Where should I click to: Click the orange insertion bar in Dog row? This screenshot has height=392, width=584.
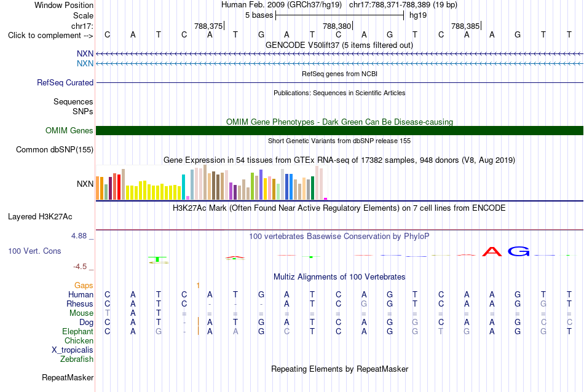(x=198, y=321)
